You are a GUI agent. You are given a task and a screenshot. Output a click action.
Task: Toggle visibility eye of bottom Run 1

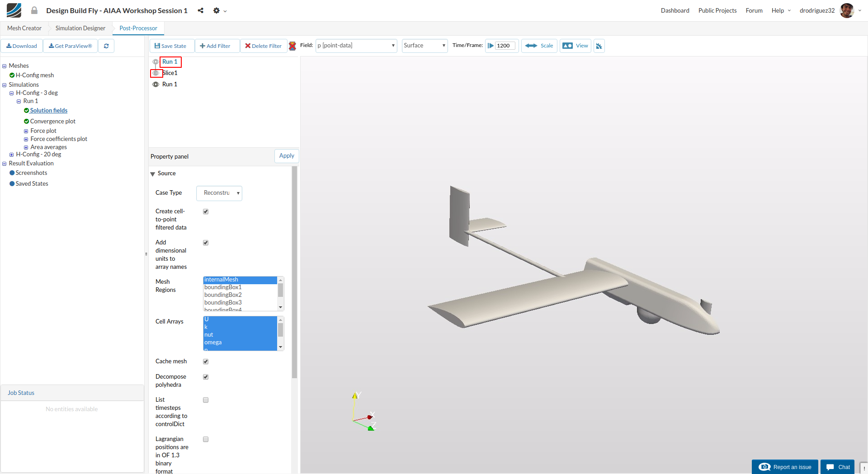click(x=156, y=84)
